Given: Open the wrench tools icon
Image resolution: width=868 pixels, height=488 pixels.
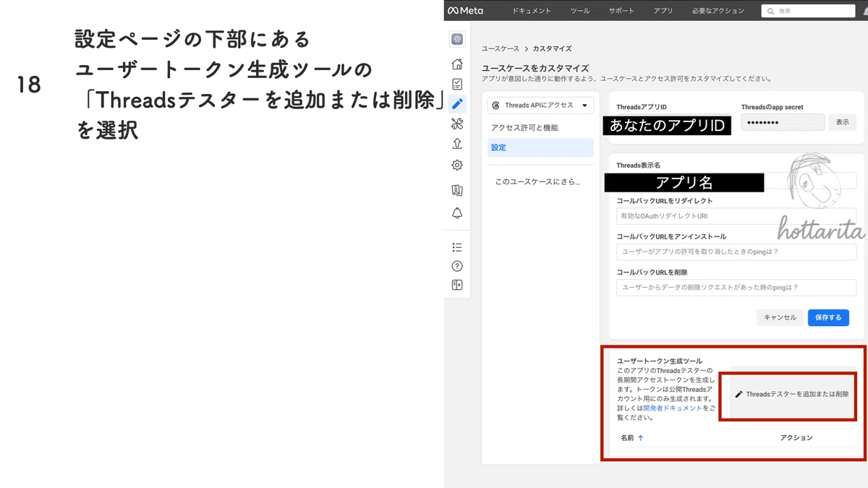Looking at the screenshot, I should (456, 124).
